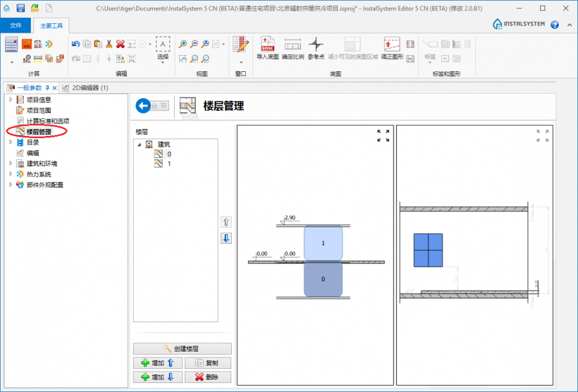Click the 删除 button below floor list
The height and width of the screenshot is (392, 578).
tap(207, 377)
